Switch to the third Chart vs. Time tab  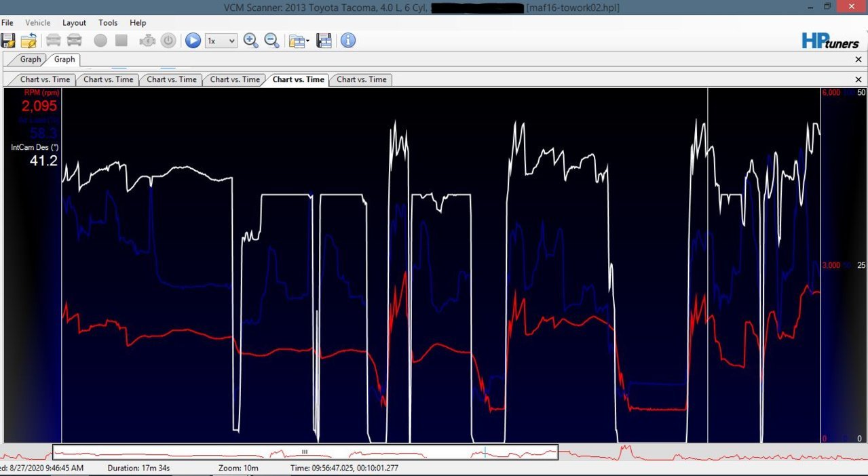coord(172,79)
